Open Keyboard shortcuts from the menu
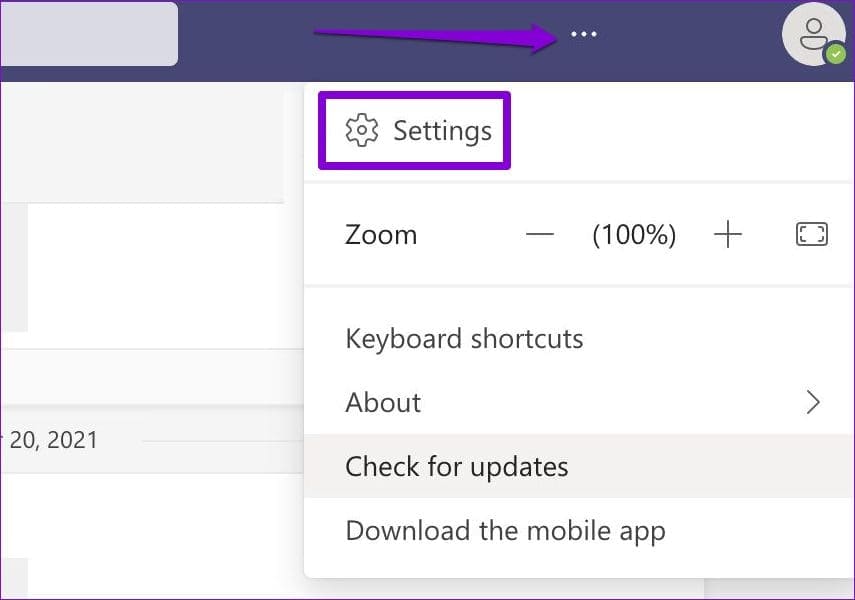Image resolution: width=855 pixels, height=600 pixels. click(x=464, y=339)
